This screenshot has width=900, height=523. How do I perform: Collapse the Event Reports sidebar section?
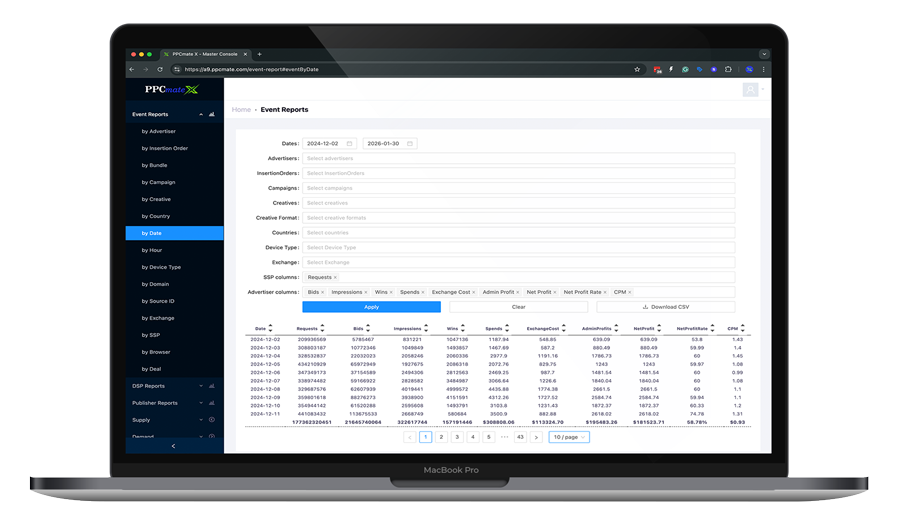(201, 115)
